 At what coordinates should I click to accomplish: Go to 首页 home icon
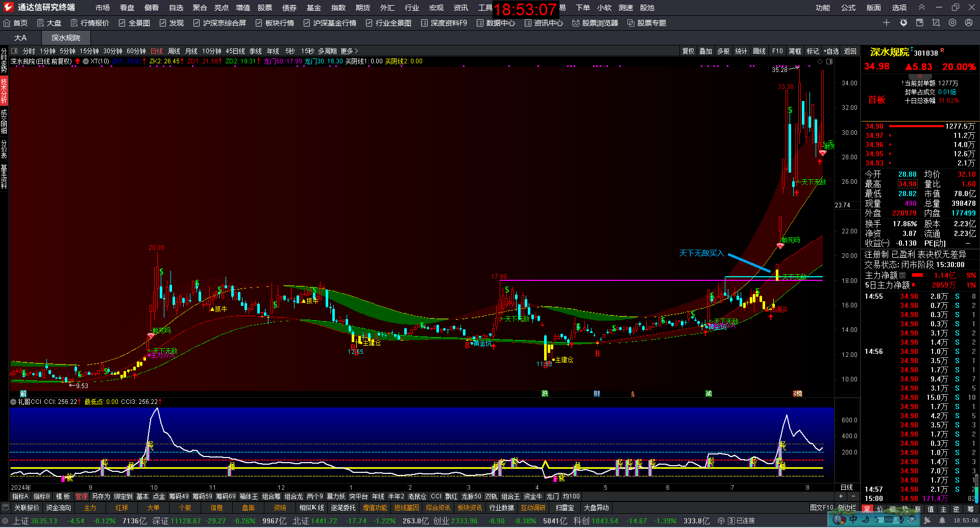[x=7, y=23]
